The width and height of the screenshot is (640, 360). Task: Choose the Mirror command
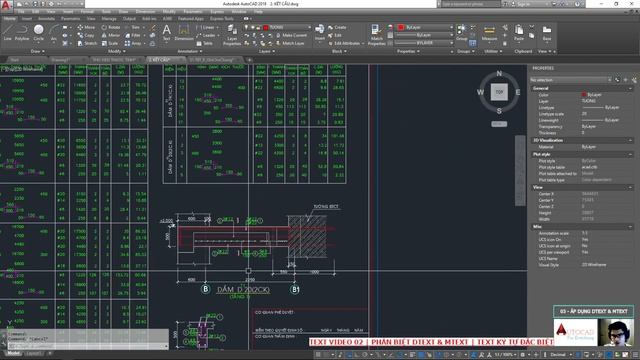coord(111,36)
